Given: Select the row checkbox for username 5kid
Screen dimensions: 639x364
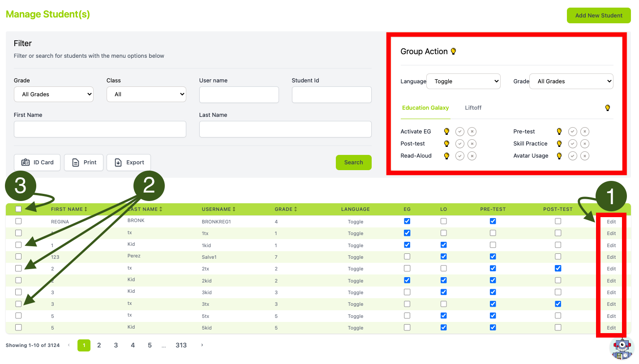Looking at the screenshot, I should click(x=18, y=327).
